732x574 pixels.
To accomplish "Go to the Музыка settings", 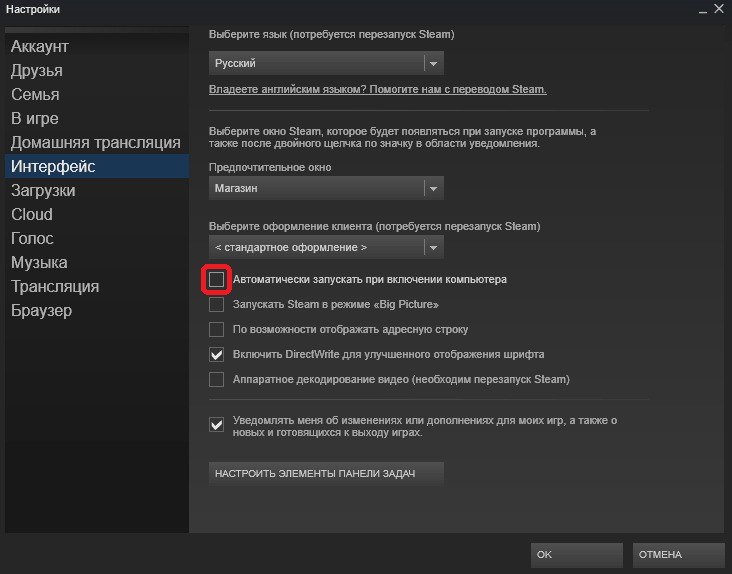I will (x=97, y=263).
